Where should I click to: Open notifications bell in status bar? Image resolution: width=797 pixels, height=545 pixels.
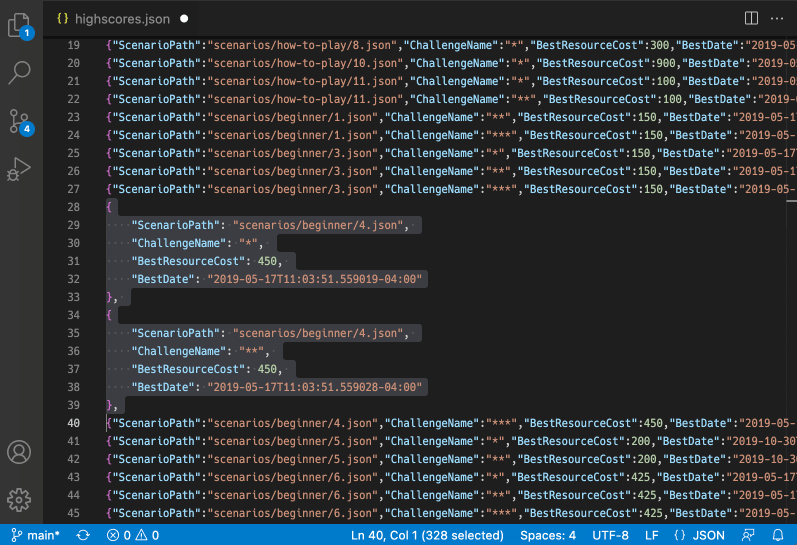pyautogui.click(x=778, y=535)
